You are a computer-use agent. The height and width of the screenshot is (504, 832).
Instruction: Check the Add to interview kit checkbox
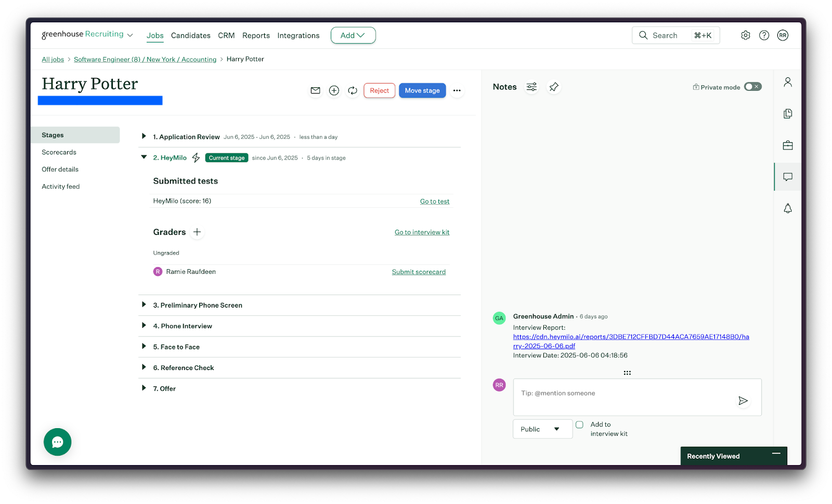579,425
